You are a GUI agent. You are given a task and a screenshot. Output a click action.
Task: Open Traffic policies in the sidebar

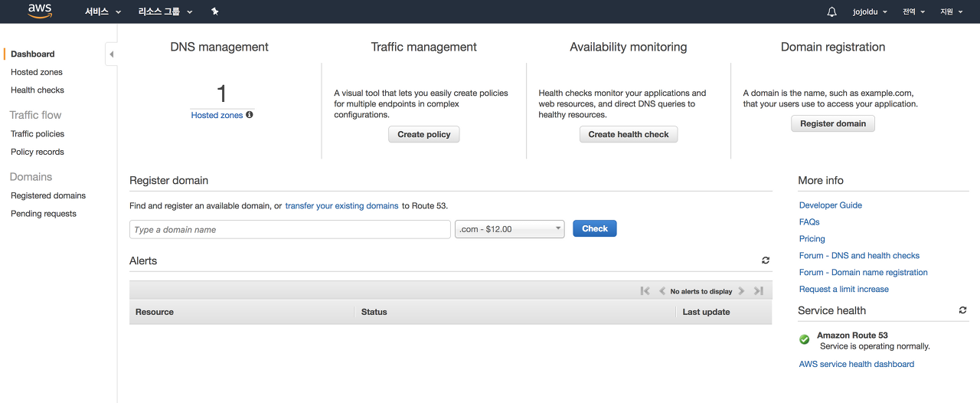click(x=38, y=134)
